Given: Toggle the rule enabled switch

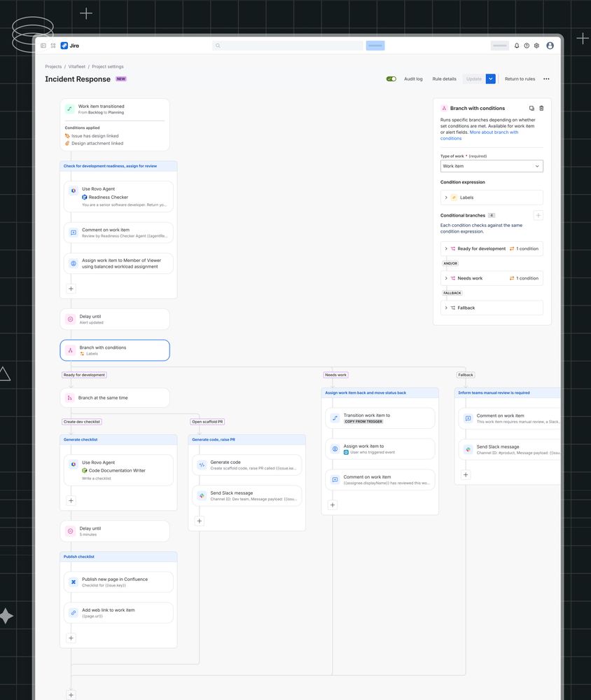Looking at the screenshot, I should pos(391,78).
